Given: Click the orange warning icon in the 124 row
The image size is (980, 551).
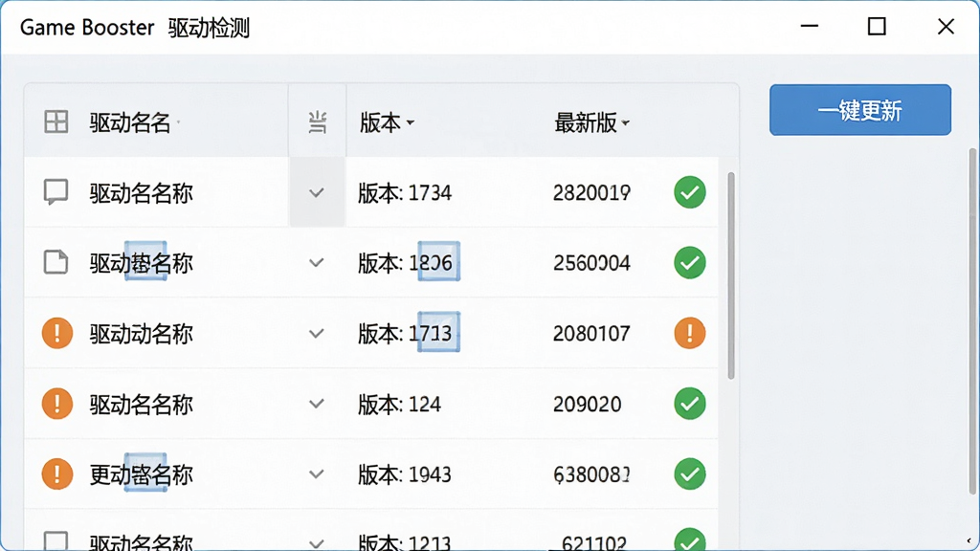Looking at the screenshot, I should (x=56, y=404).
